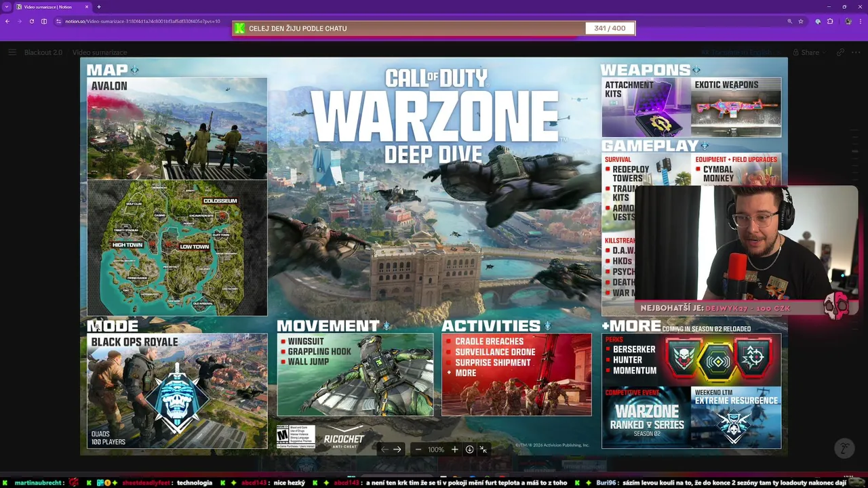Click the Avalon map photo thumbnail
This screenshot has width=868, height=488.
[x=177, y=128]
